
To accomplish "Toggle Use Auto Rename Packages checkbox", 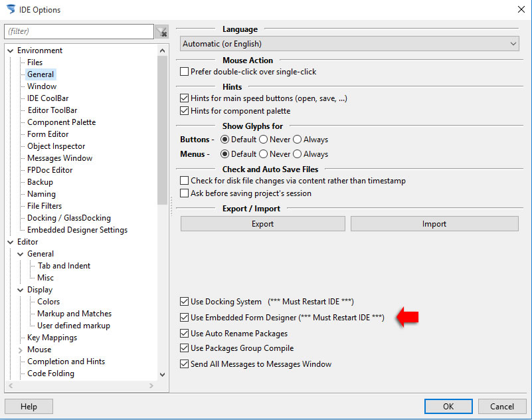I will coord(184,334).
